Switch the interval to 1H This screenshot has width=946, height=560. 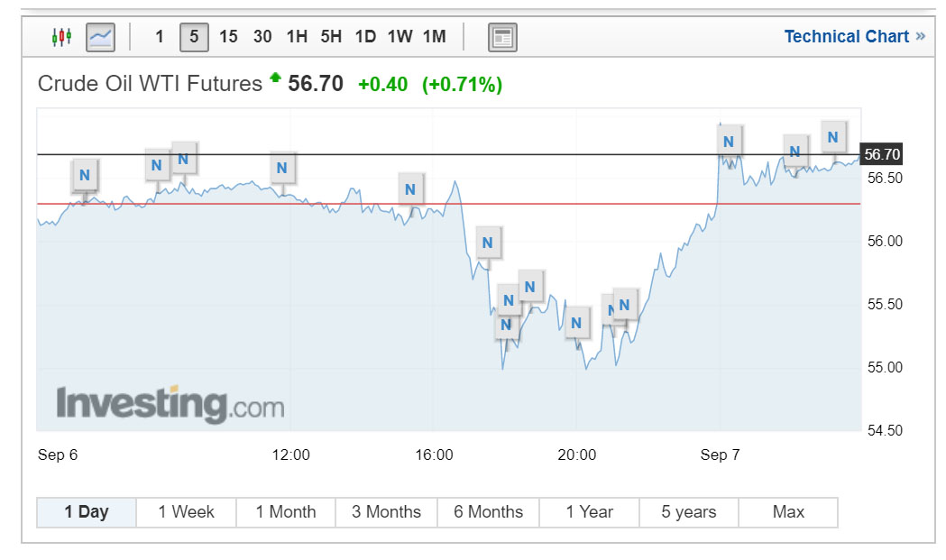[x=297, y=37]
